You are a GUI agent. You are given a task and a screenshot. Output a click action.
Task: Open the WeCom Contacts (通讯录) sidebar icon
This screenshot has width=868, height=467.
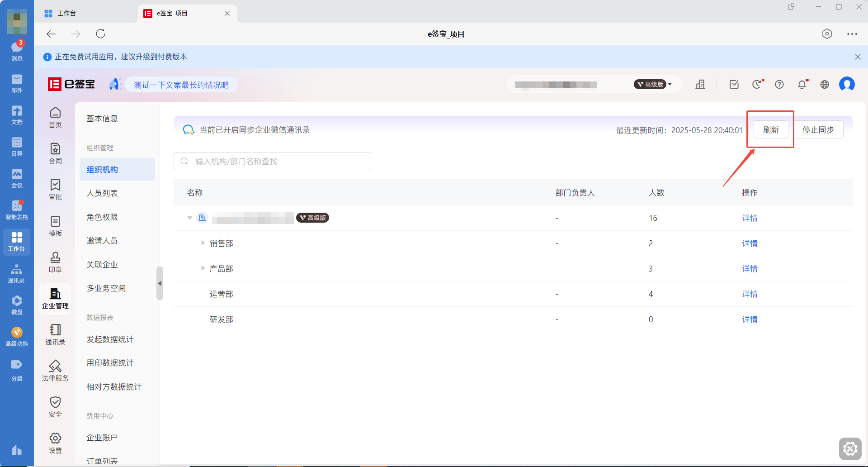[17, 273]
